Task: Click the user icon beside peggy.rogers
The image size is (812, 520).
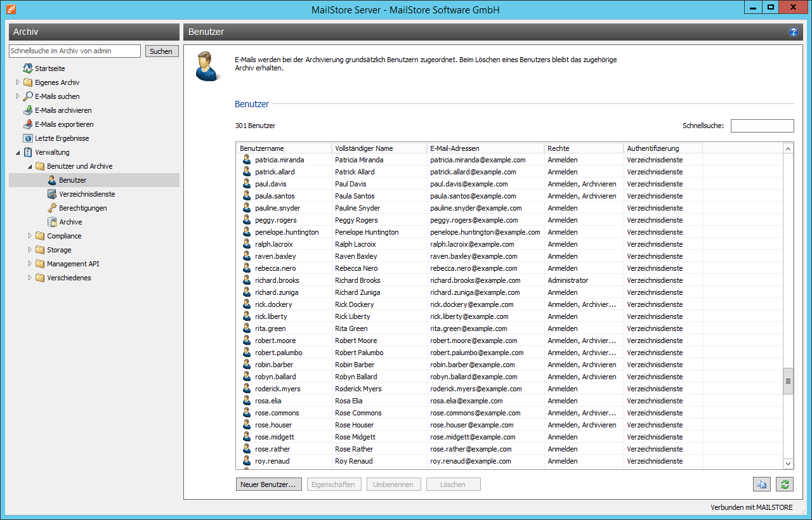Action: coord(247,220)
